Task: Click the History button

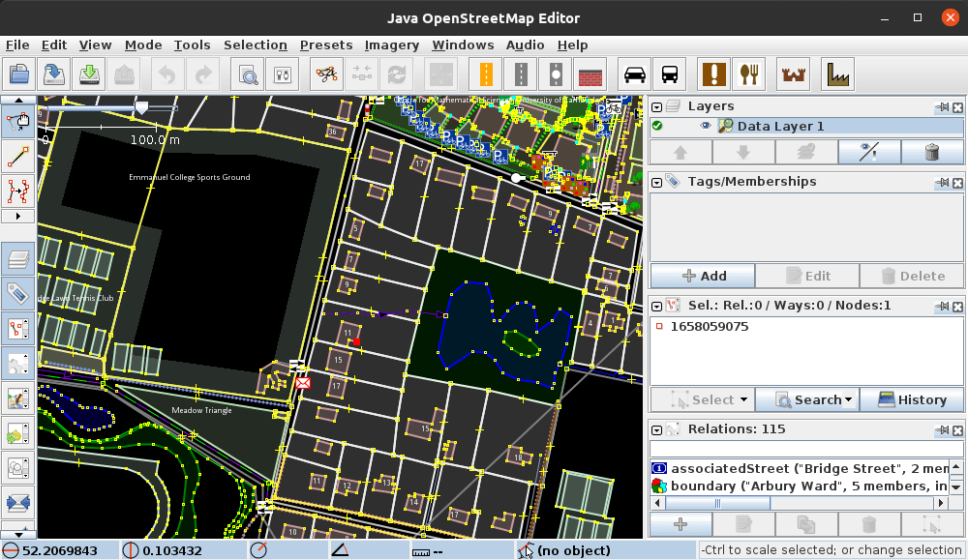Action: (x=912, y=399)
